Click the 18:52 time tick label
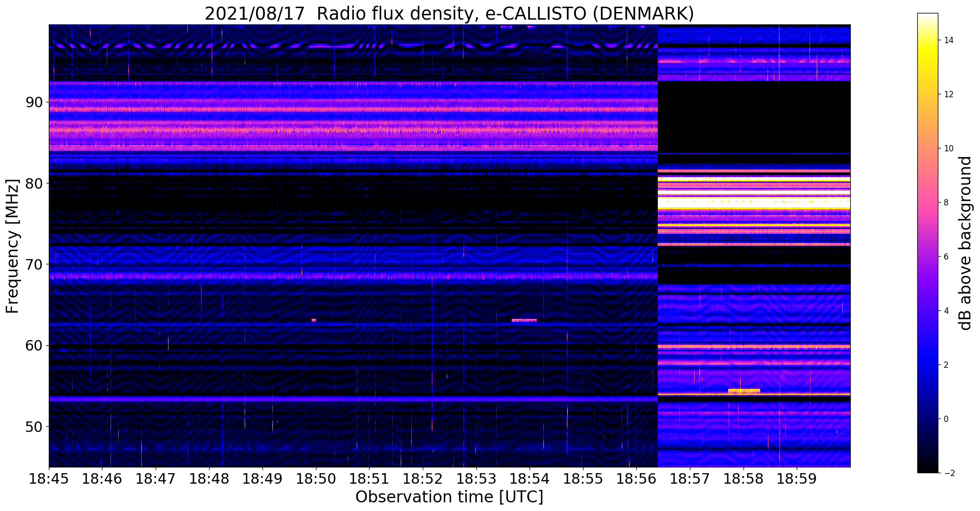 423,479
